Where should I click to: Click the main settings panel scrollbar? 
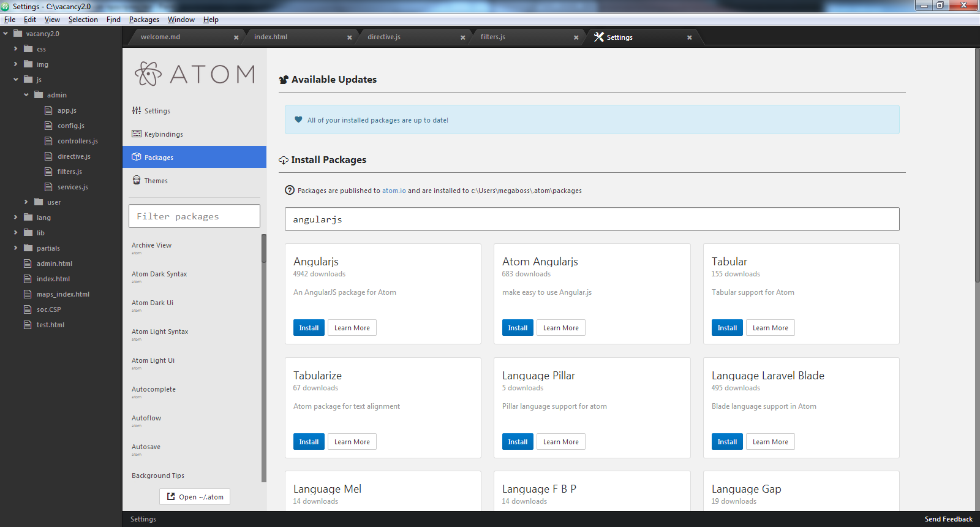[x=978, y=165]
